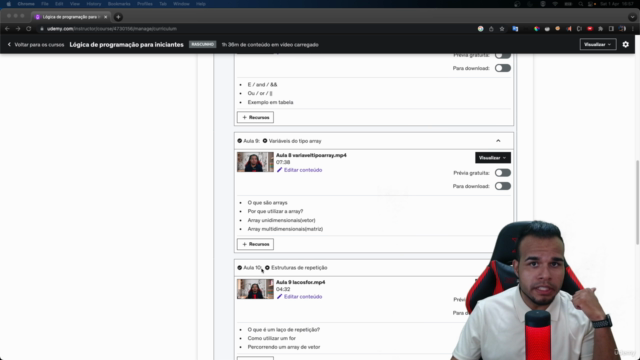Open the course settings gear icon
The height and width of the screenshot is (360, 640).
pos(625,44)
